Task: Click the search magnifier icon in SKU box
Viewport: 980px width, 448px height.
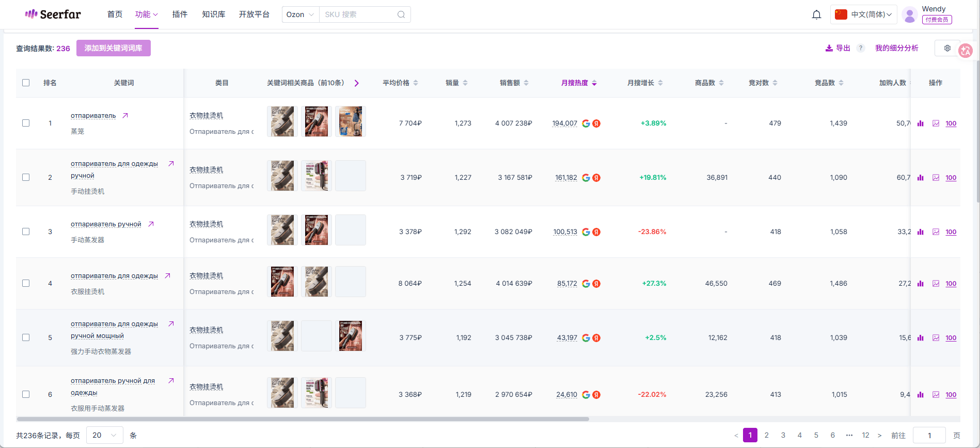Action: 401,14
